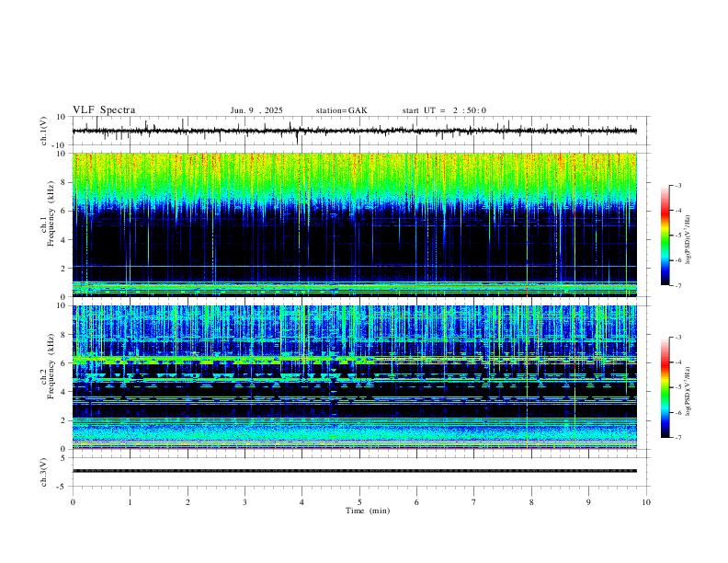Viewport: 728px width, 563px height.
Task: Click the ch.2 'Frequency (kHz)' axis label
Action: click(x=51, y=366)
